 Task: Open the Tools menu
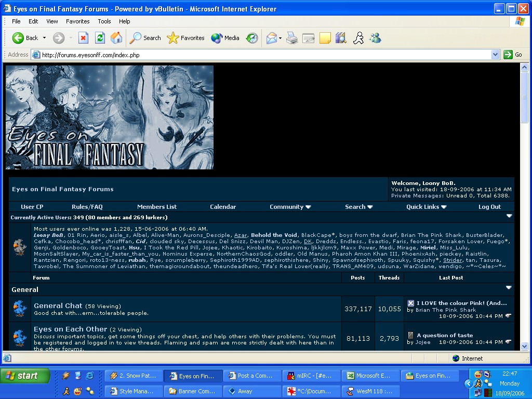pos(104,21)
